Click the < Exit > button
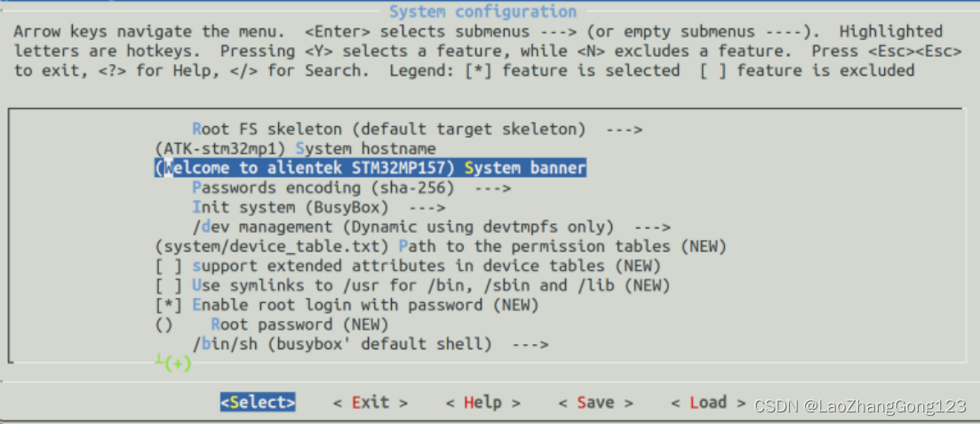 coord(370,402)
